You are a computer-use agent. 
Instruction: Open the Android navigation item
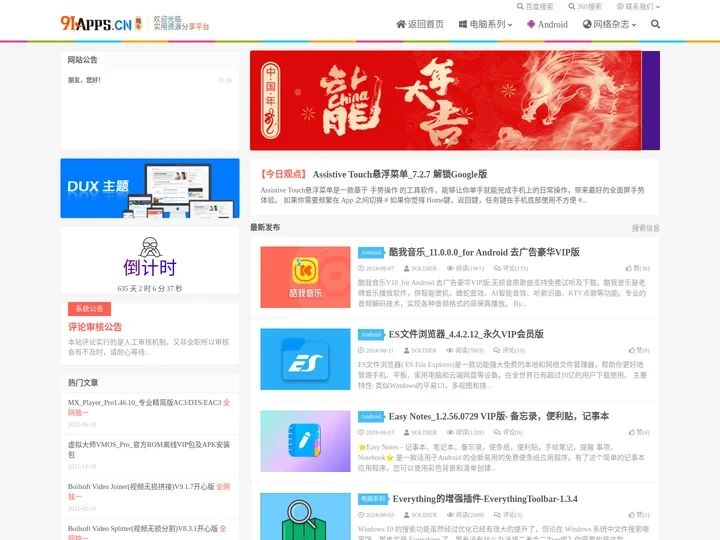[547, 24]
